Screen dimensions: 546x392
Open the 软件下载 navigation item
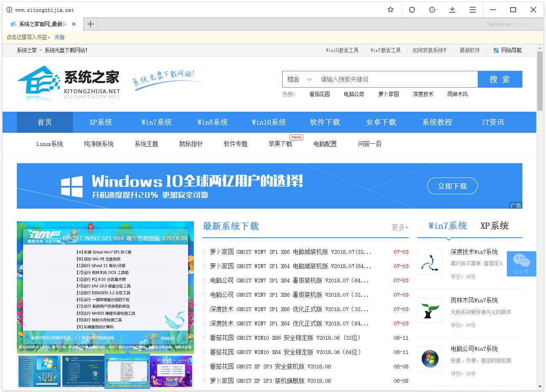coord(325,122)
